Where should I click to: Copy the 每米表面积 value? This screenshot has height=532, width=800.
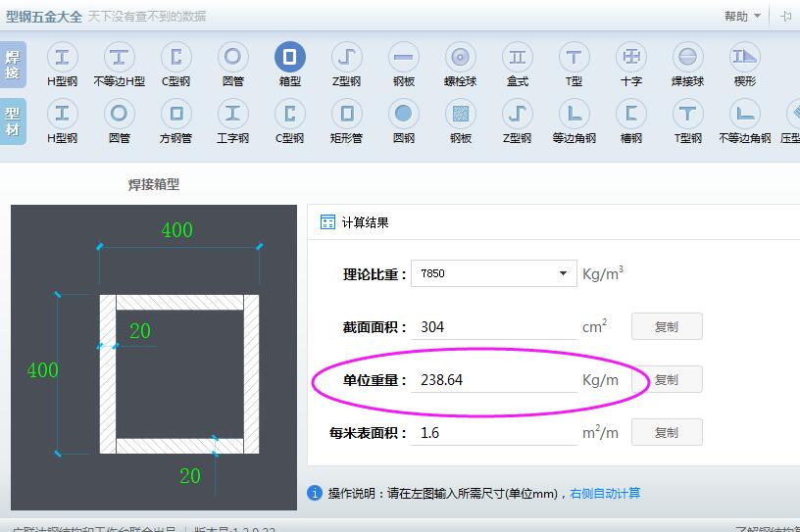pyautogui.click(x=667, y=432)
